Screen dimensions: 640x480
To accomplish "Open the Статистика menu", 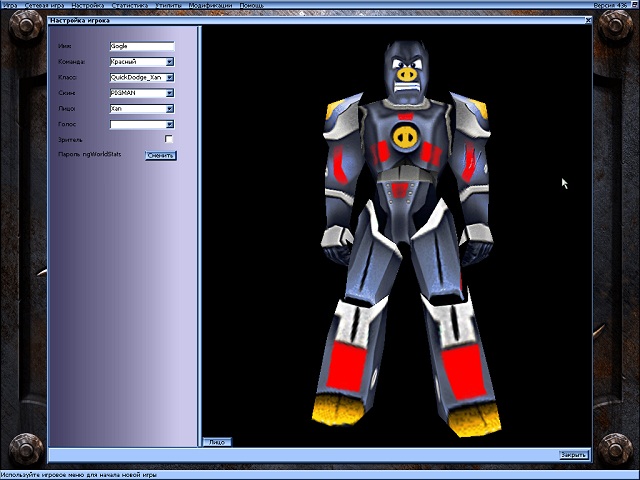I will click(x=129, y=5).
